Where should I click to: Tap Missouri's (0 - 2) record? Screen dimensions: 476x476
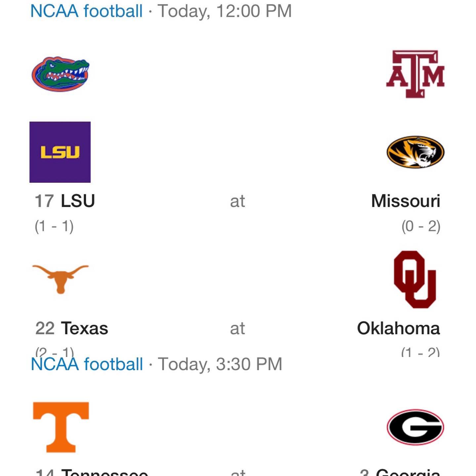click(421, 227)
